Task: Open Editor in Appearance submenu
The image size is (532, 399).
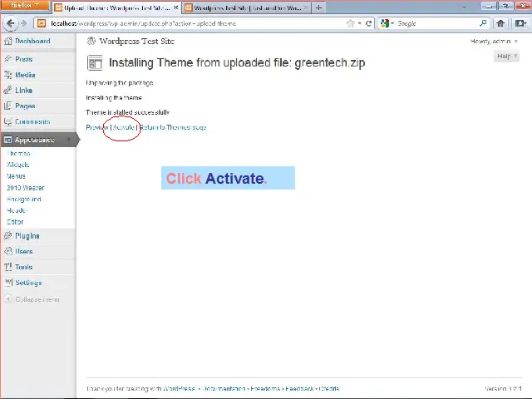Action: [x=15, y=222]
